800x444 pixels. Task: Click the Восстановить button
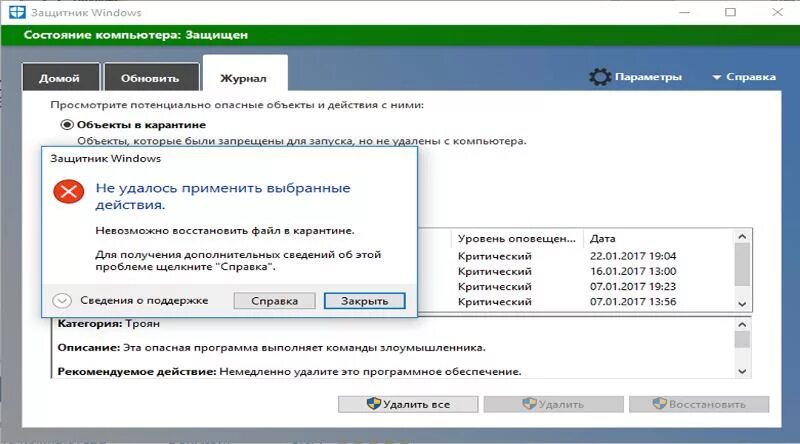click(699, 404)
